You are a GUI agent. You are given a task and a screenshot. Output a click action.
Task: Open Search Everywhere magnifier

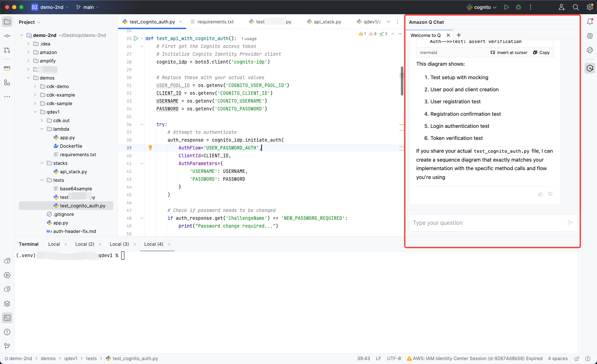pyautogui.click(x=576, y=7)
